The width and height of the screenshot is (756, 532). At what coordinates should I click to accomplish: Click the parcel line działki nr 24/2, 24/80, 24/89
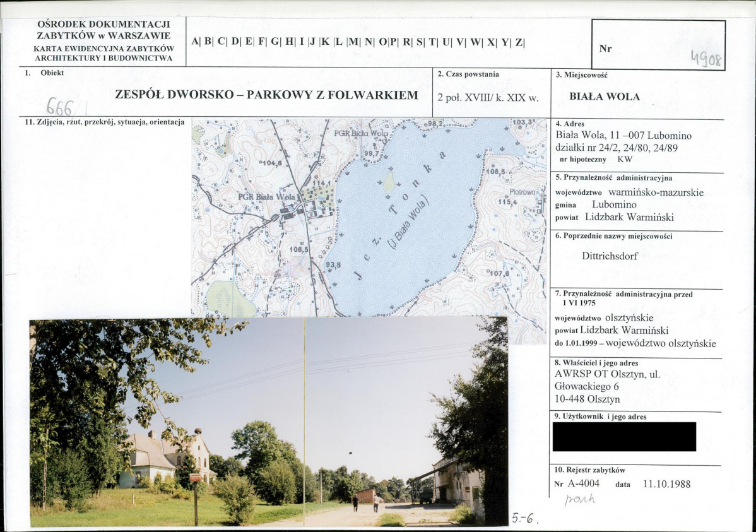point(617,148)
